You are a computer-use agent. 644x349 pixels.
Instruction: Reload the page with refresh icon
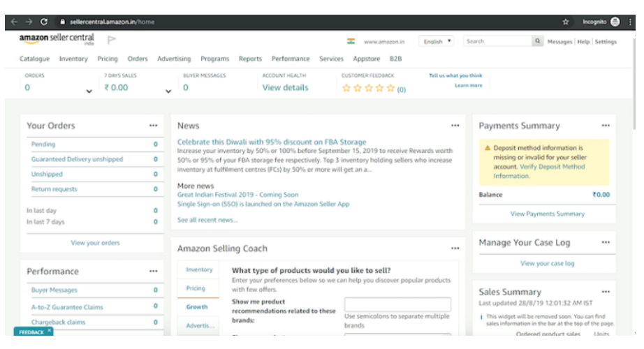point(44,22)
